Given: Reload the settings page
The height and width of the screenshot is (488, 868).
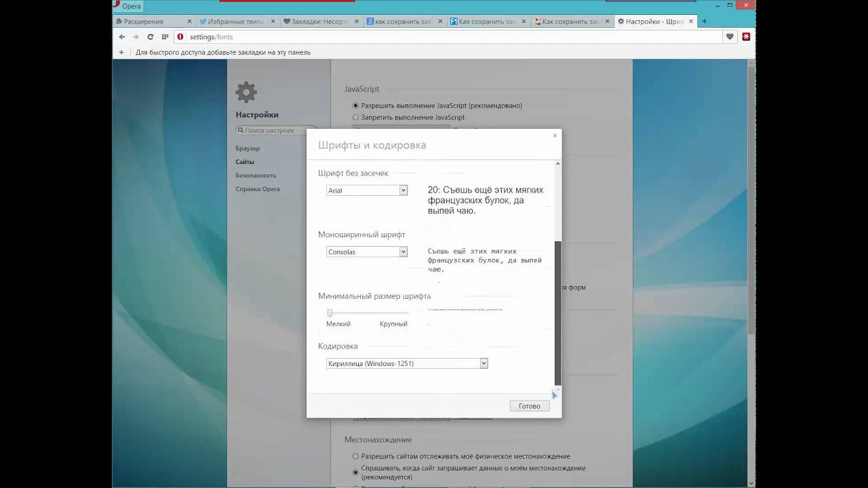Looking at the screenshot, I should pyautogui.click(x=151, y=37).
